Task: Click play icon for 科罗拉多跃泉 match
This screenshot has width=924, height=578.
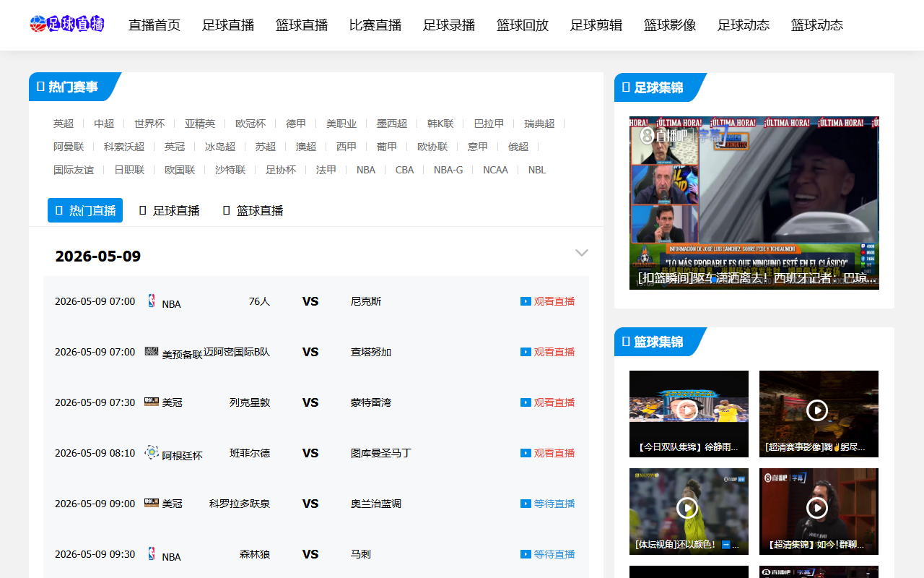Action: tap(526, 504)
